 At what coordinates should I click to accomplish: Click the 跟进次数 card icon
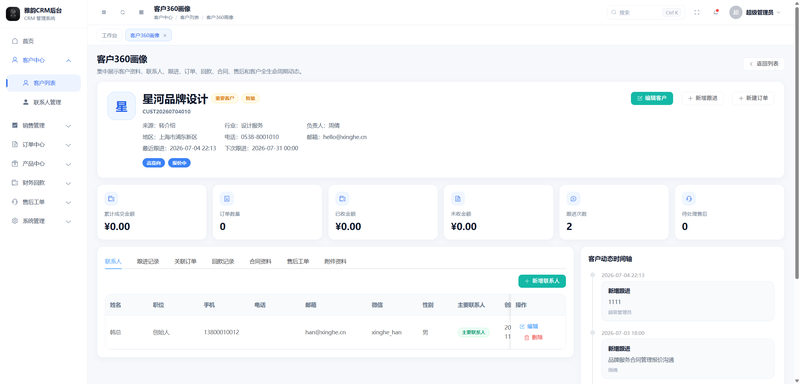pos(573,198)
